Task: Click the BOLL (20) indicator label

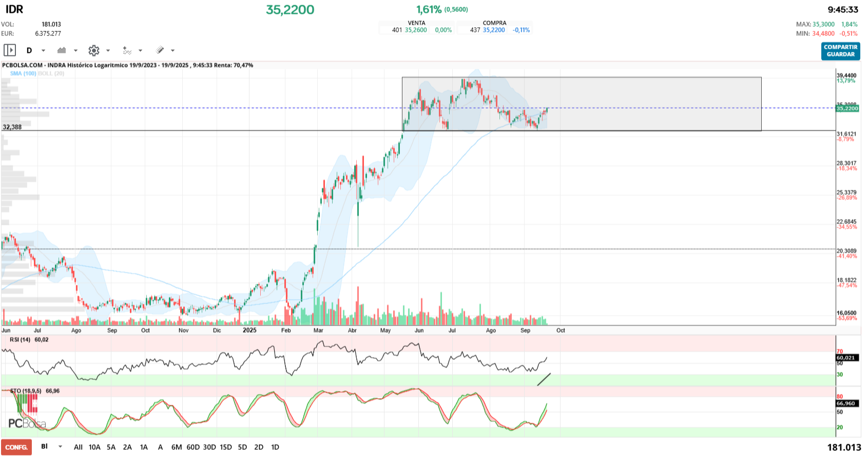Action: click(x=51, y=73)
